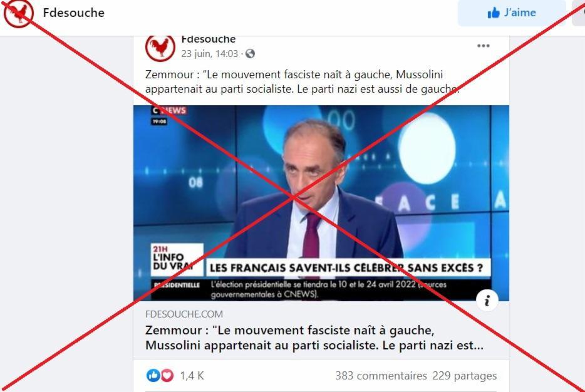The width and height of the screenshot is (585, 392).
Task: Open the Fdesouche page name in header
Action: tap(73, 13)
